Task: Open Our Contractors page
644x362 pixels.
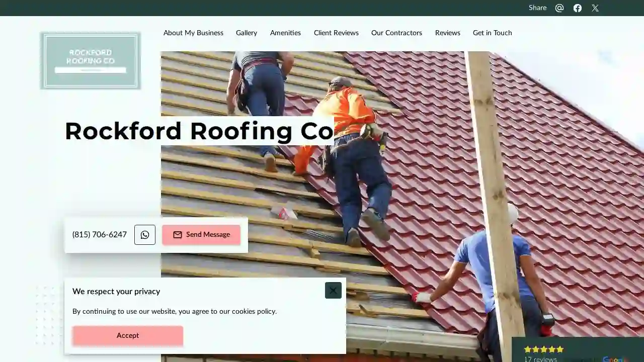Action: click(x=396, y=33)
